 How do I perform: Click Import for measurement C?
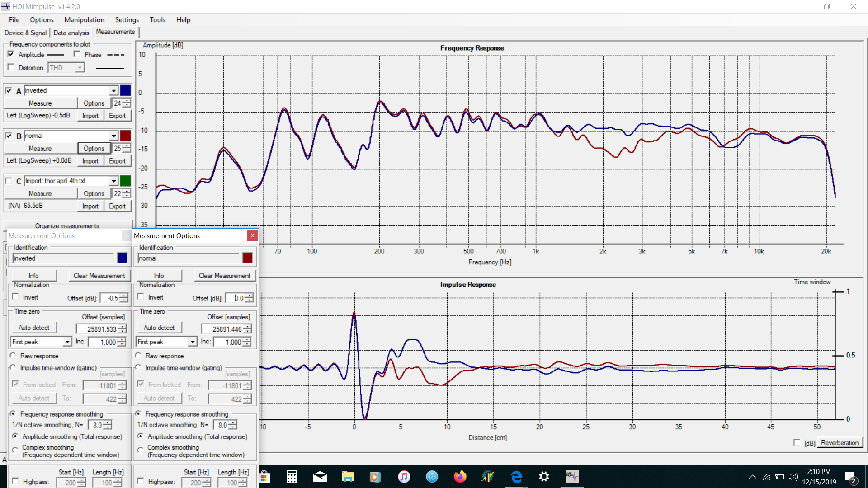[90, 206]
